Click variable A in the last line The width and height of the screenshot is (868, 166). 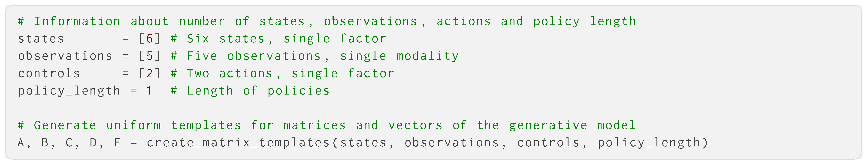[21, 143]
